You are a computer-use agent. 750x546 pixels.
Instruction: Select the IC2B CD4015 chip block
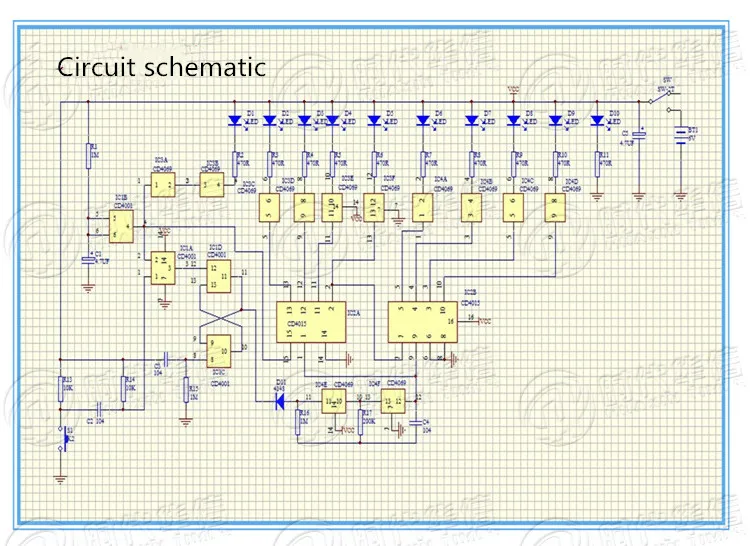(422, 322)
